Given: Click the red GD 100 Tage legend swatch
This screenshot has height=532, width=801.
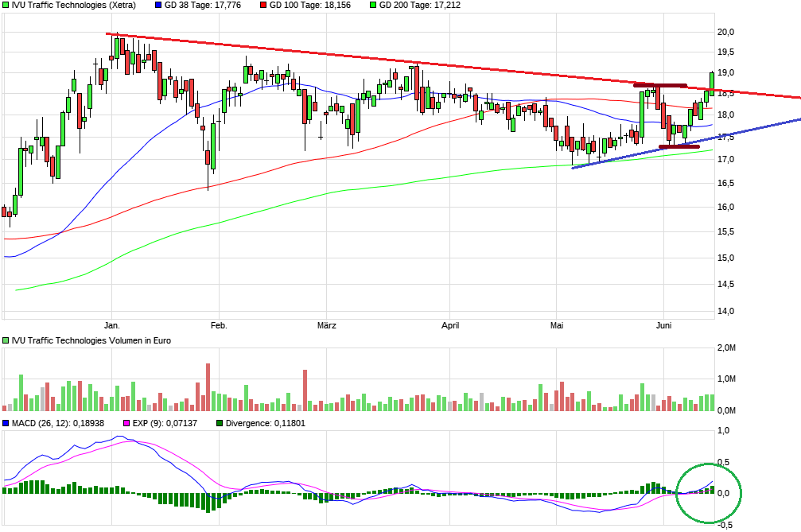Looking at the screenshot, I should click(263, 5).
